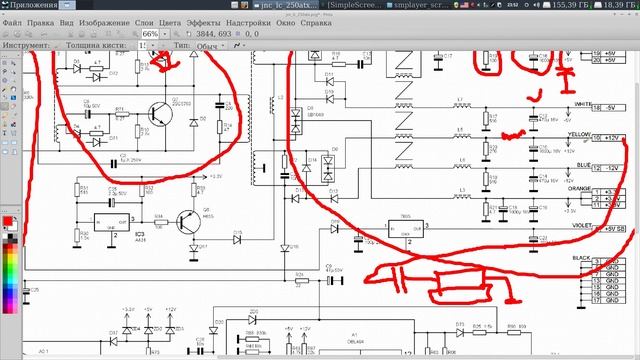Open the brush type "Обыч" dropdown
This screenshot has height=360, width=640.
[211, 46]
